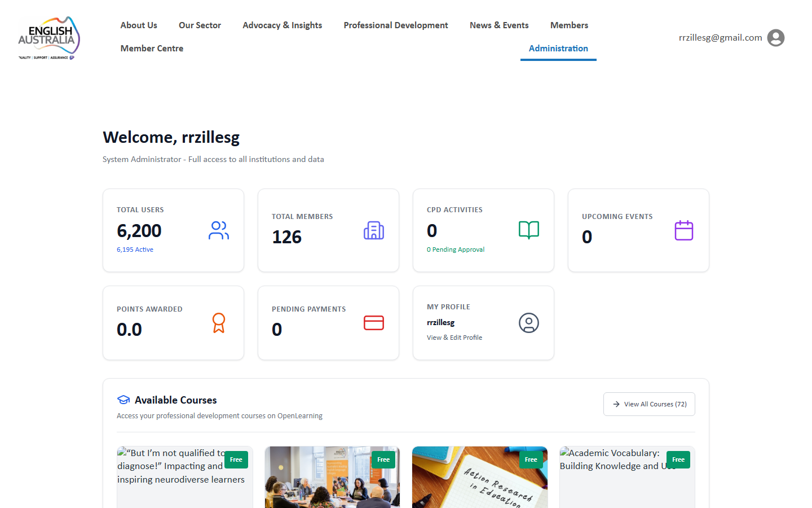Click the POINTS AWARDED label
Viewport: 812px width, 508px height.
[149, 309]
